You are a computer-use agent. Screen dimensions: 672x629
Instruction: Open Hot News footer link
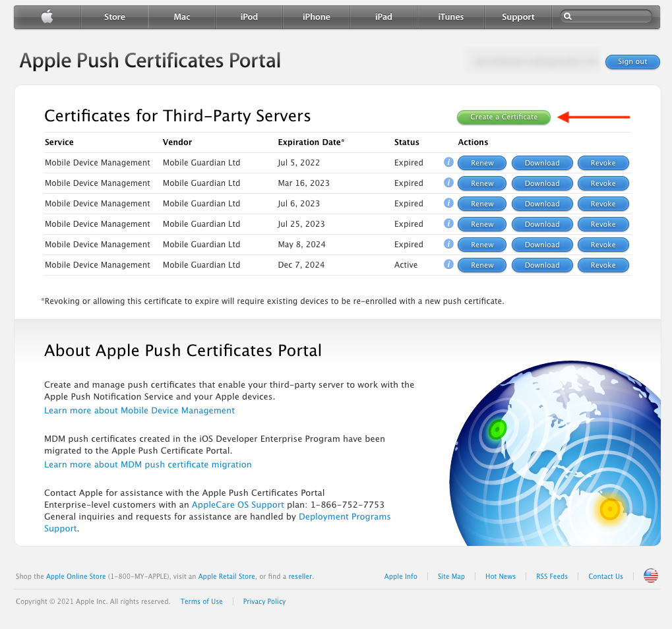tap(500, 576)
